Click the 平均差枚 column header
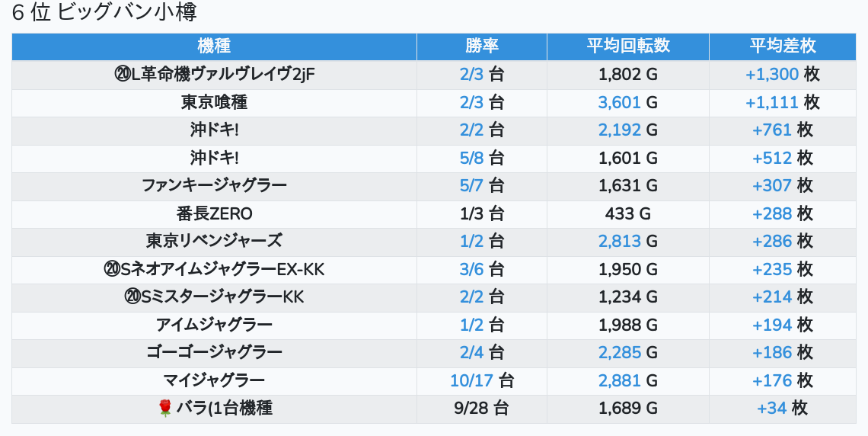Screen dimensions: 868x436 [782, 46]
